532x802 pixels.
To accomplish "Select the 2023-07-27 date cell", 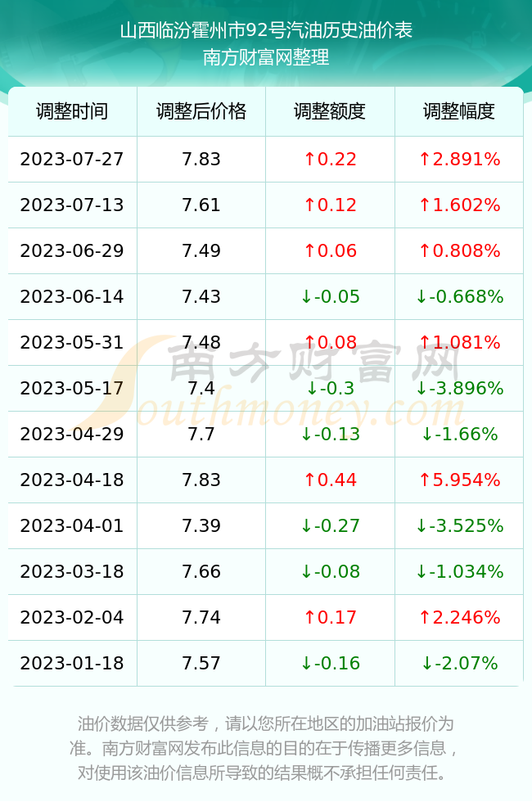I will [x=72, y=159].
